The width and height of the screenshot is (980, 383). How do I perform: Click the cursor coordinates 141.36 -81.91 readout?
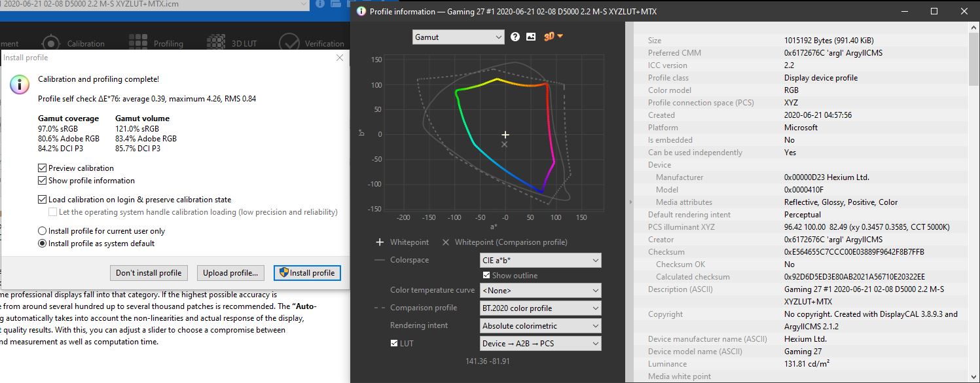pyautogui.click(x=488, y=361)
